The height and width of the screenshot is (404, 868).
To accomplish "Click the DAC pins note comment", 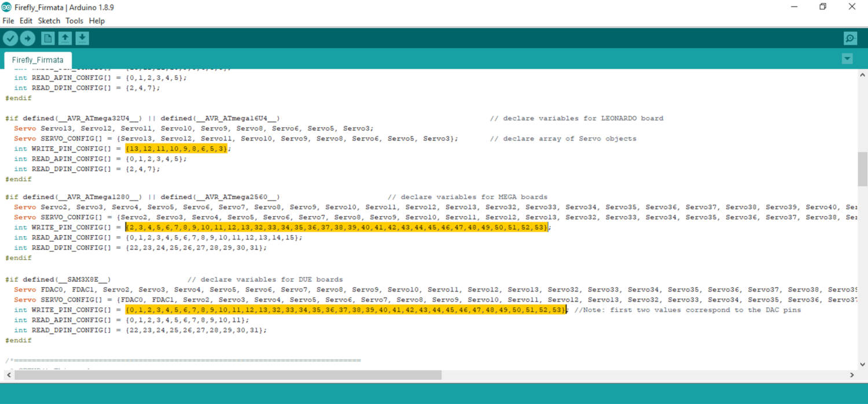I will click(x=688, y=310).
